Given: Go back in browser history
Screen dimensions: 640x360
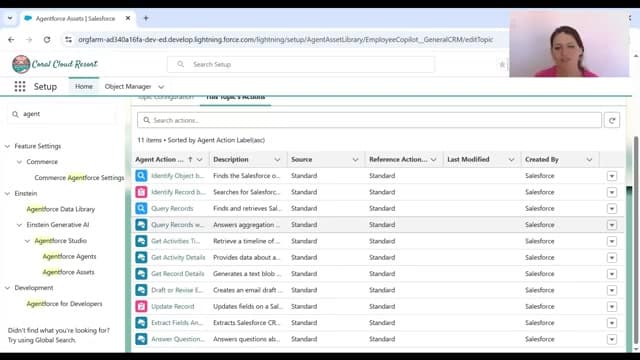Looking at the screenshot, I should click(11, 40).
